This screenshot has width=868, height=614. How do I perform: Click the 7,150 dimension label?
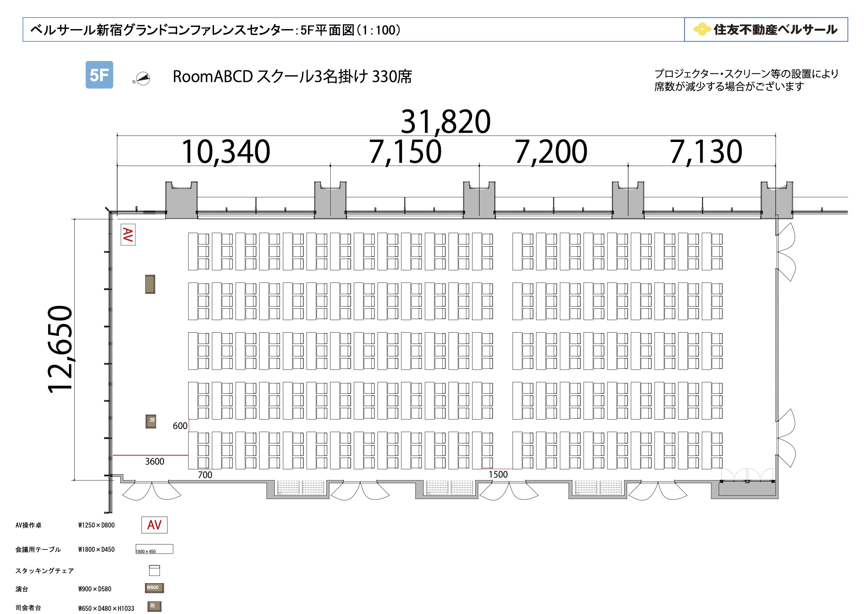point(405,152)
